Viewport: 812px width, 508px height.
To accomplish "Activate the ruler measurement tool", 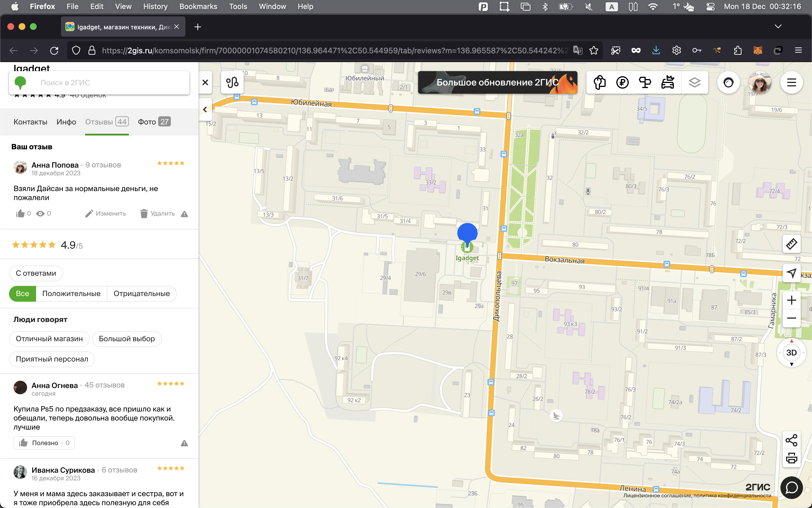I will click(x=791, y=244).
